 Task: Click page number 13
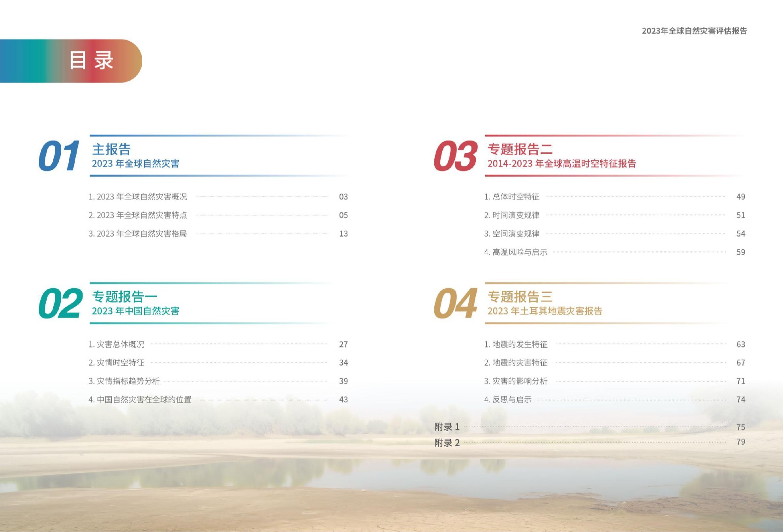point(344,234)
